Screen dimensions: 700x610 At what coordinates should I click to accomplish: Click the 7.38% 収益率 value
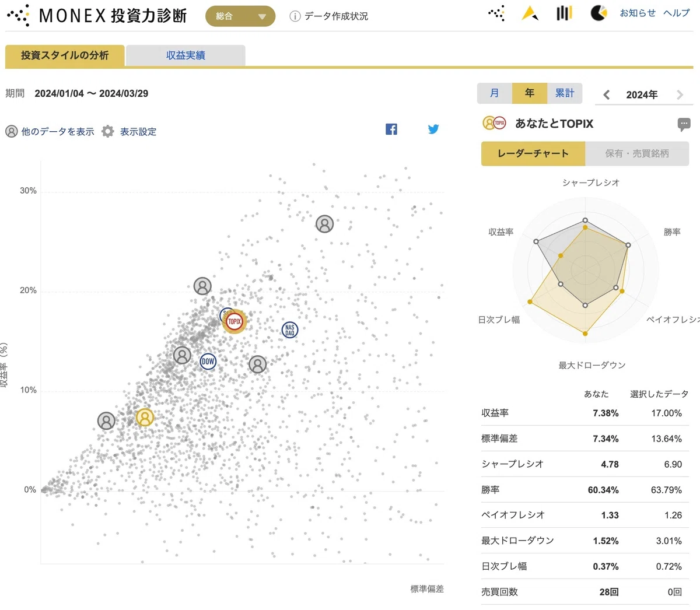[605, 413]
